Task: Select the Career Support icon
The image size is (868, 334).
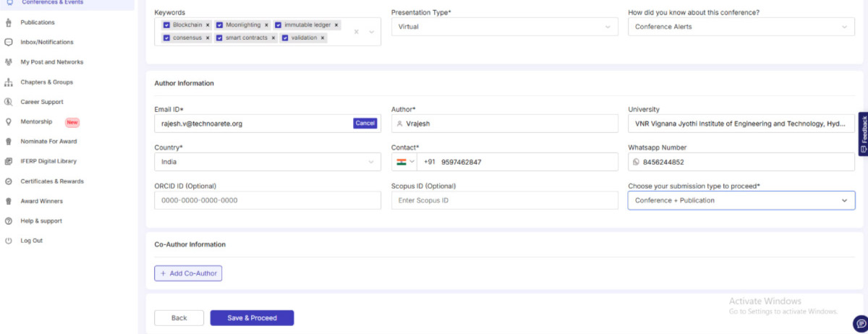Action: [9, 102]
